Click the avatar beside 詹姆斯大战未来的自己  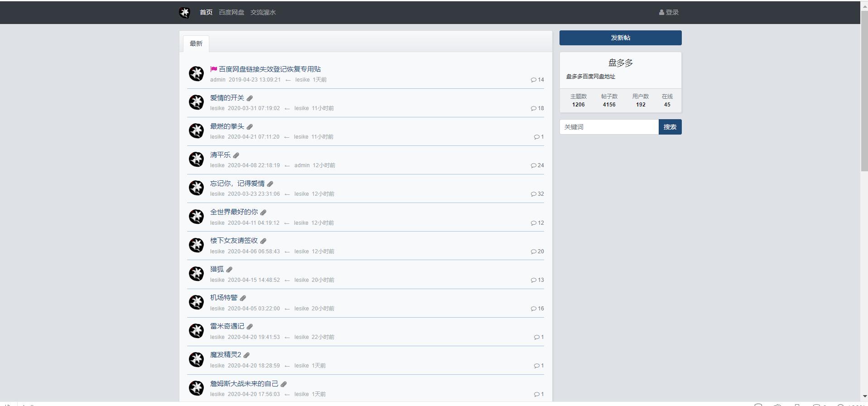196,388
